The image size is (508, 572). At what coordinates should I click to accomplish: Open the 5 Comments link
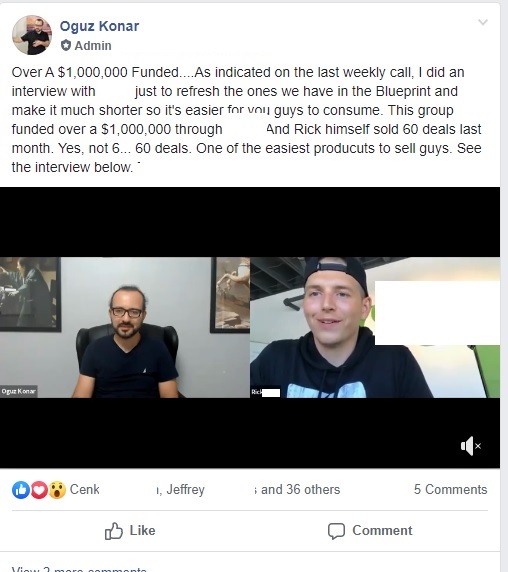click(x=450, y=489)
